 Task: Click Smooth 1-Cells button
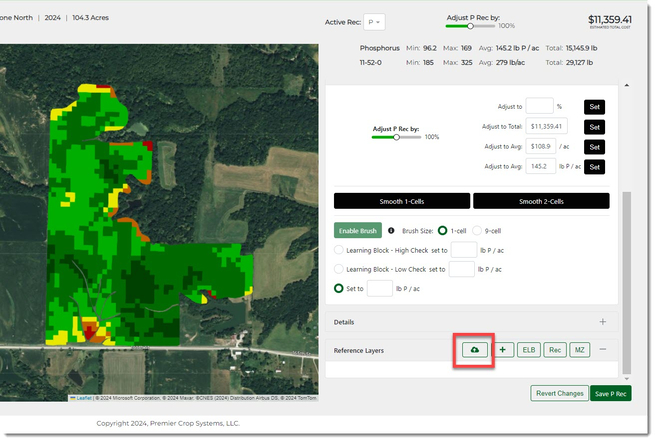[401, 201]
